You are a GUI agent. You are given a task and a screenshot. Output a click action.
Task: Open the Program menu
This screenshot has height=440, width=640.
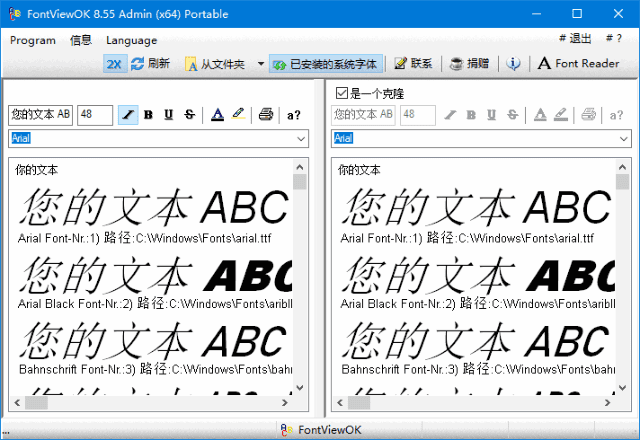[33, 40]
